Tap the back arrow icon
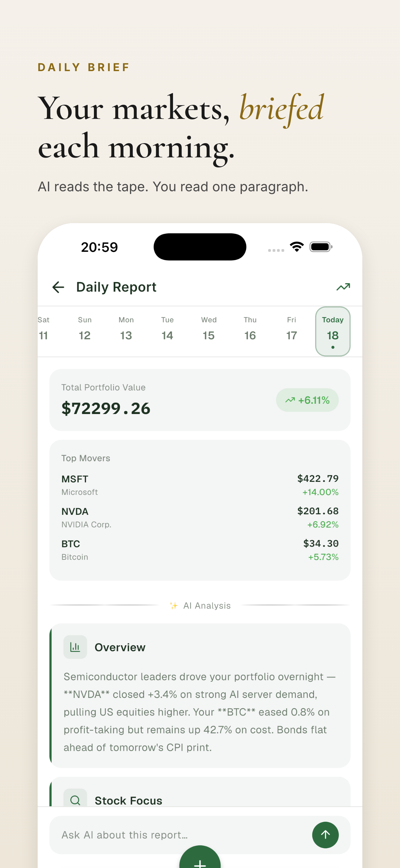 pyautogui.click(x=58, y=287)
